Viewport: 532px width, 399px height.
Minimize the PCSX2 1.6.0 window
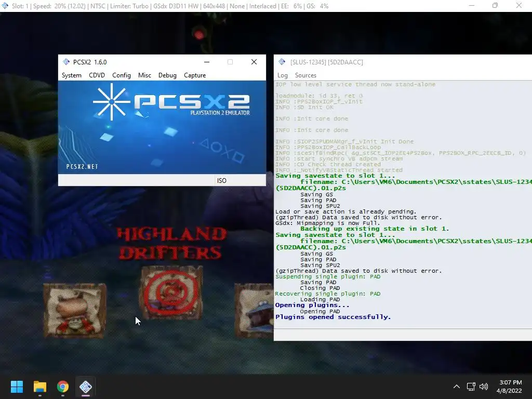pyautogui.click(x=207, y=62)
